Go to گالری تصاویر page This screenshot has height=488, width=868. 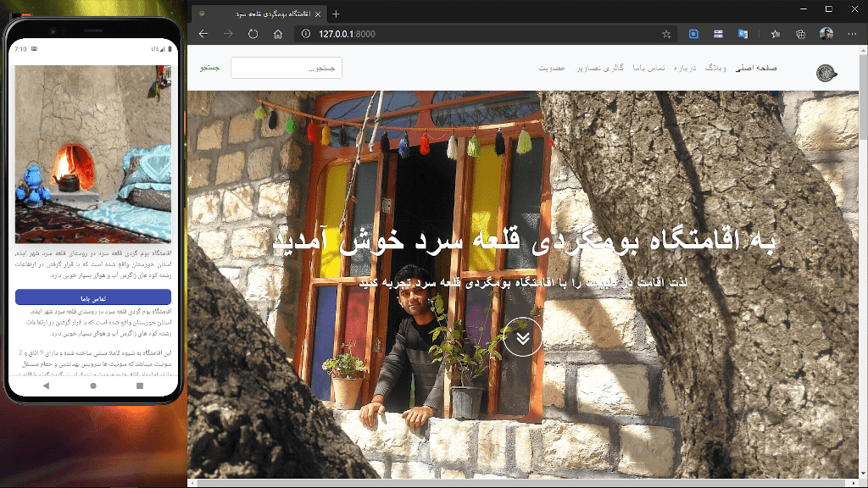[x=624, y=68]
